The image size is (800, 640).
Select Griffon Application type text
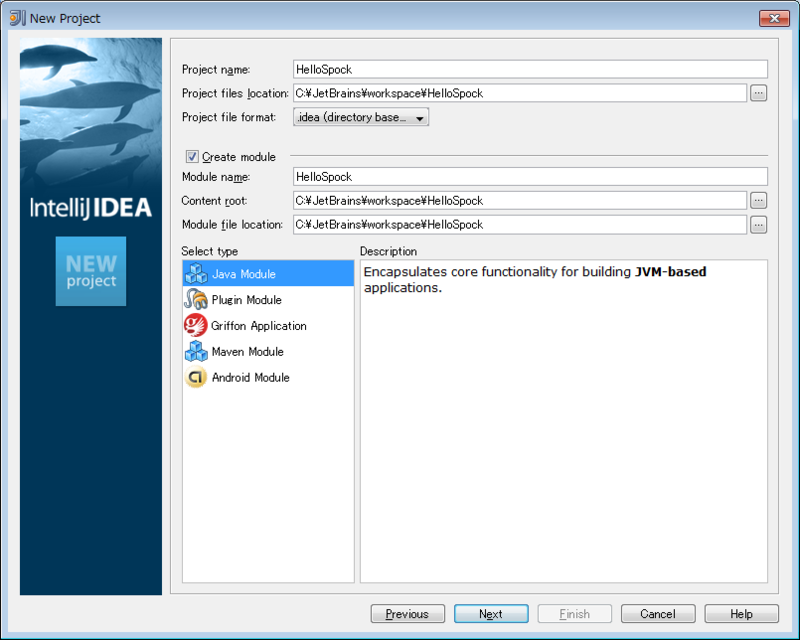(x=259, y=326)
